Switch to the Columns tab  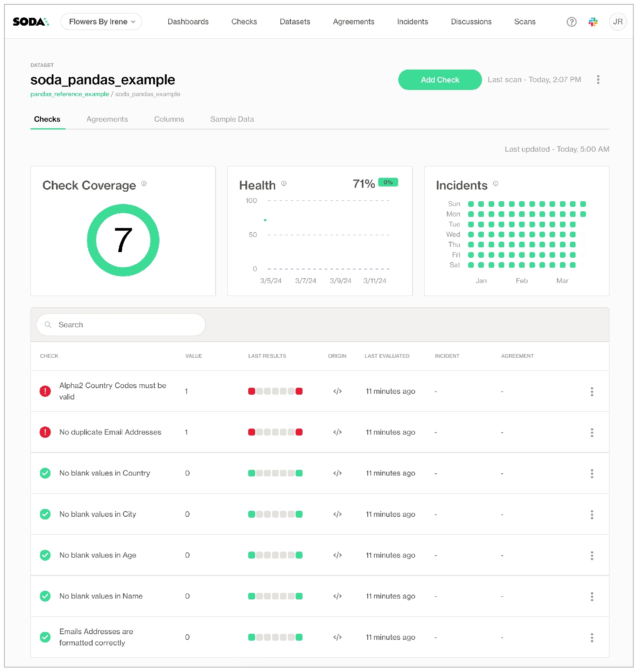click(x=169, y=119)
